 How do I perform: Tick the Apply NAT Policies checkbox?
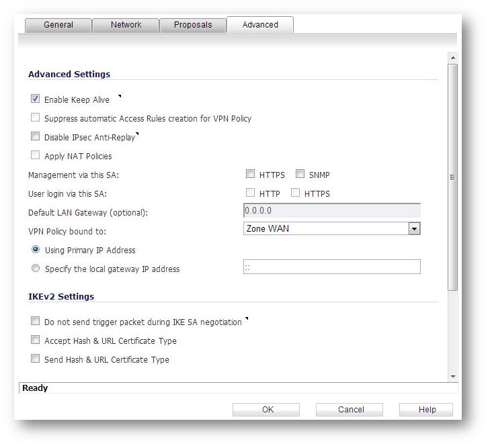coord(36,155)
